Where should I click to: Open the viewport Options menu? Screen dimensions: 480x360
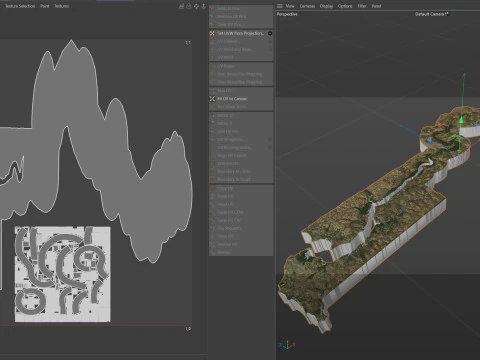(x=345, y=6)
